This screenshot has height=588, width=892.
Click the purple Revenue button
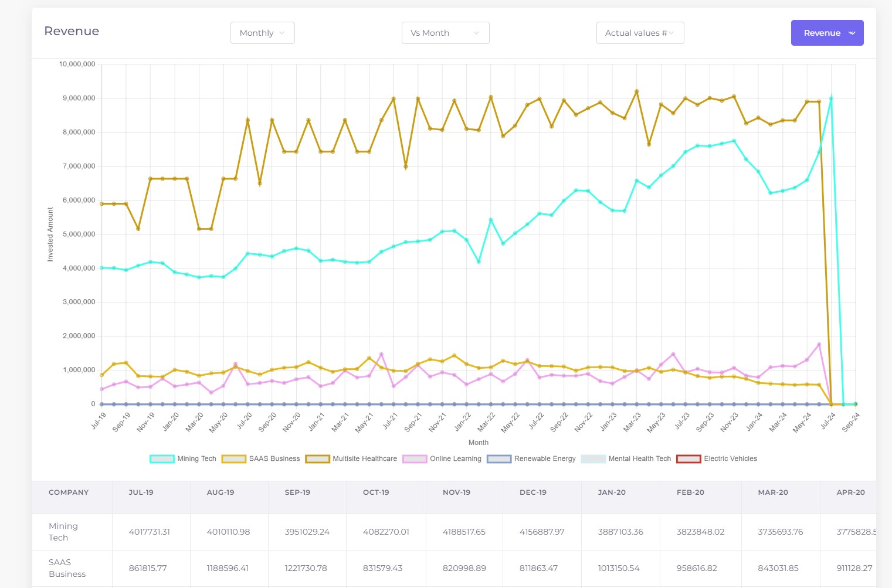[x=827, y=33]
